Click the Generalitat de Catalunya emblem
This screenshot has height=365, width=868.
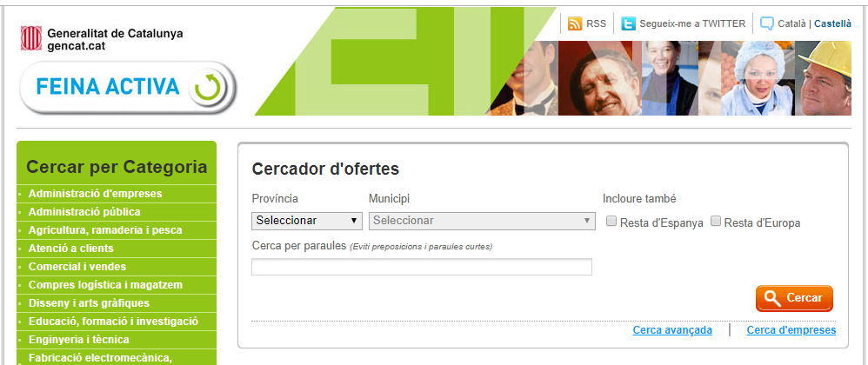point(31,39)
